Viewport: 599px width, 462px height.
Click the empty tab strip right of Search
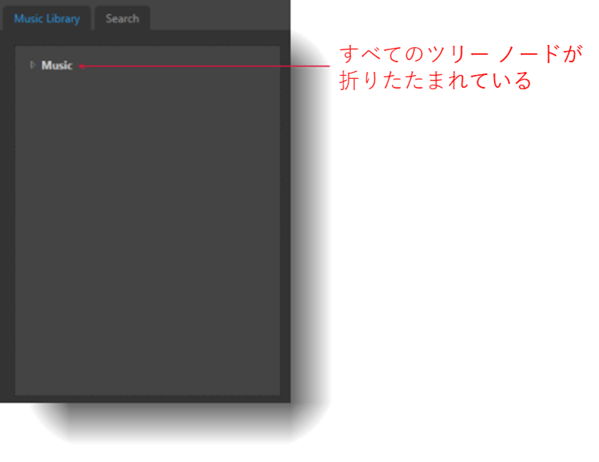(220, 15)
